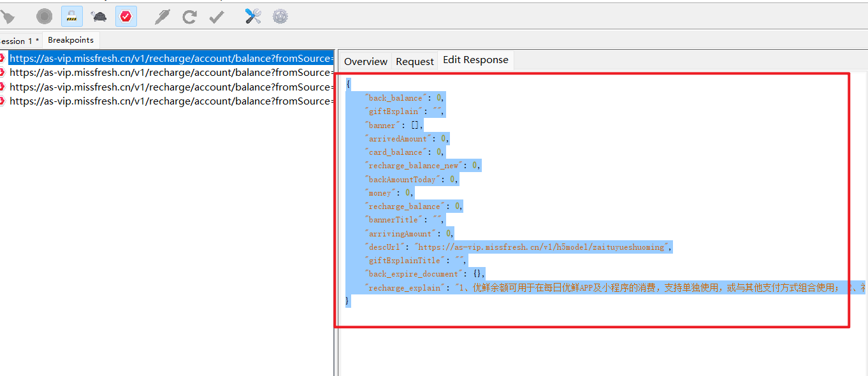The image size is (868, 376).
Task: Click the breakpoint icon beside third URL
Action: coord(3,87)
